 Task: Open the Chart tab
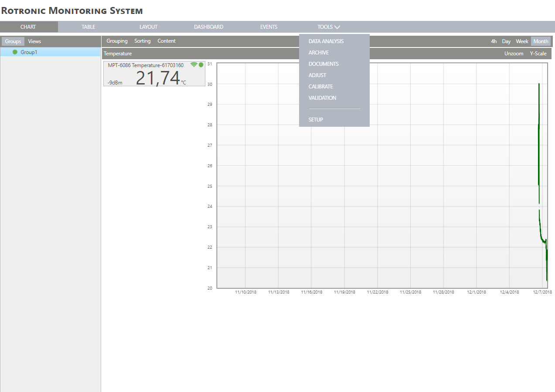tap(28, 27)
